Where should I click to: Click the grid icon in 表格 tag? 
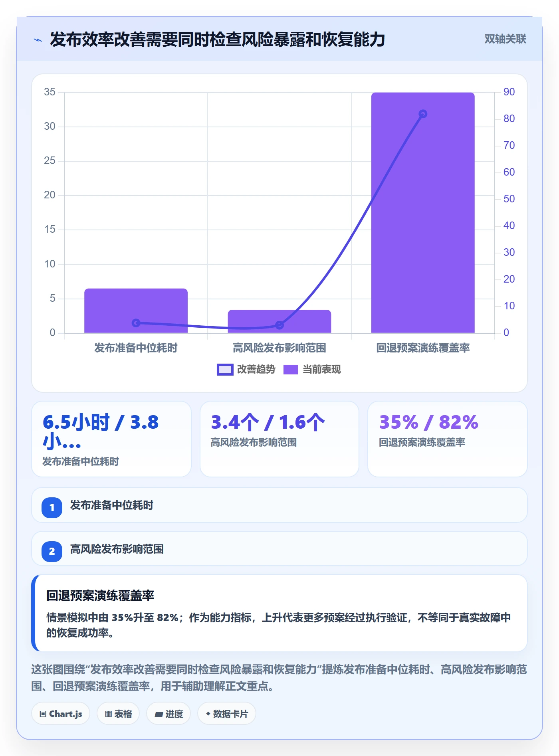click(x=108, y=714)
